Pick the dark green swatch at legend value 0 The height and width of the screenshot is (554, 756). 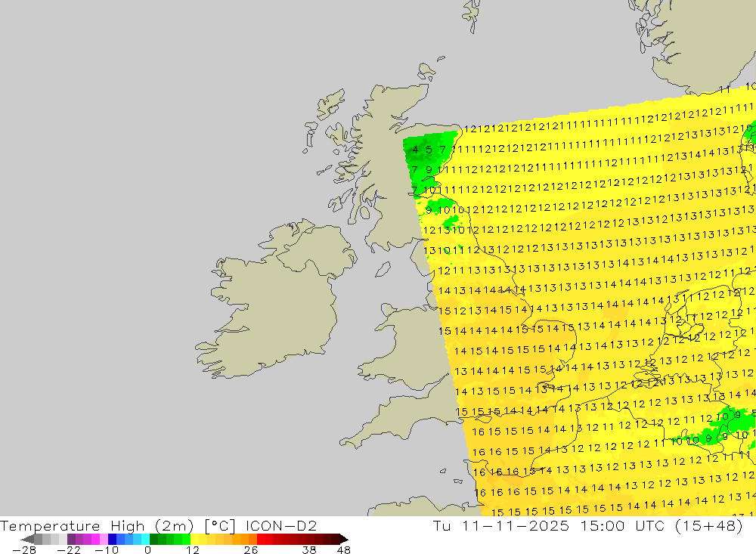(x=153, y=539)
